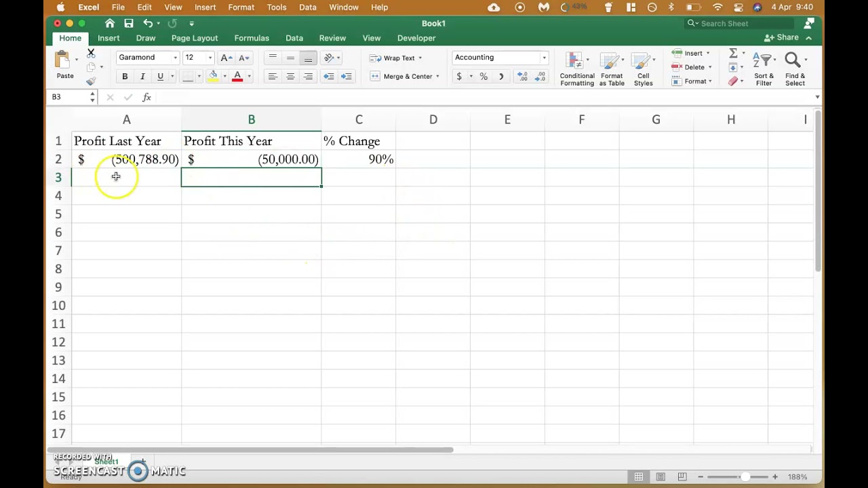Image resolution: width=868 pixels, height=488 pixels.
Task: Open Format as Table gallery
Action: [612, 69]
